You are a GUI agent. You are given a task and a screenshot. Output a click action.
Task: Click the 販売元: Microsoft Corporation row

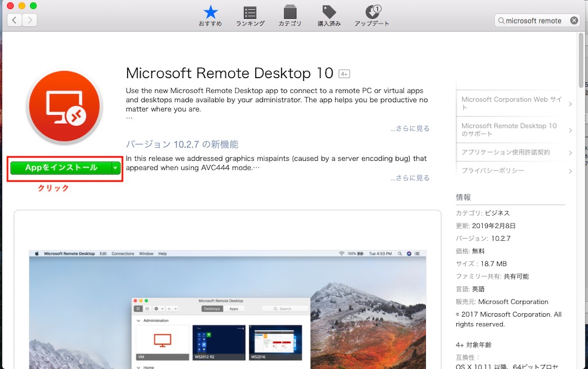(x=502, y=301)
